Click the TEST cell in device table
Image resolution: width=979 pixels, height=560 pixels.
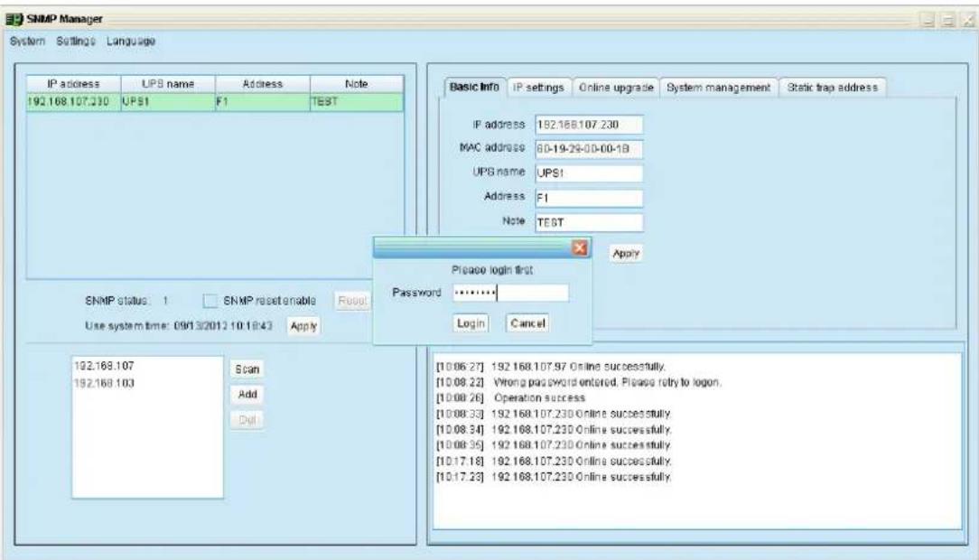(357, 102)
